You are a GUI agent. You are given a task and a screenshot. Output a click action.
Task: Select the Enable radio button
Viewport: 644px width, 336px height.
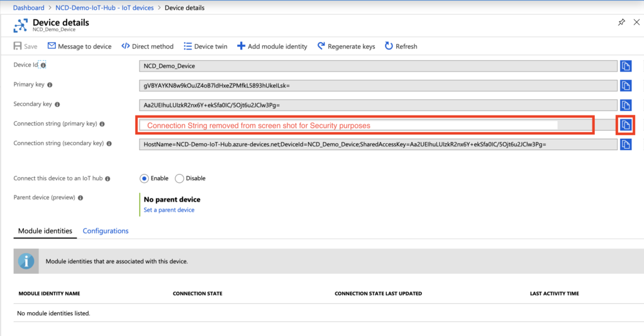(144, 178)
